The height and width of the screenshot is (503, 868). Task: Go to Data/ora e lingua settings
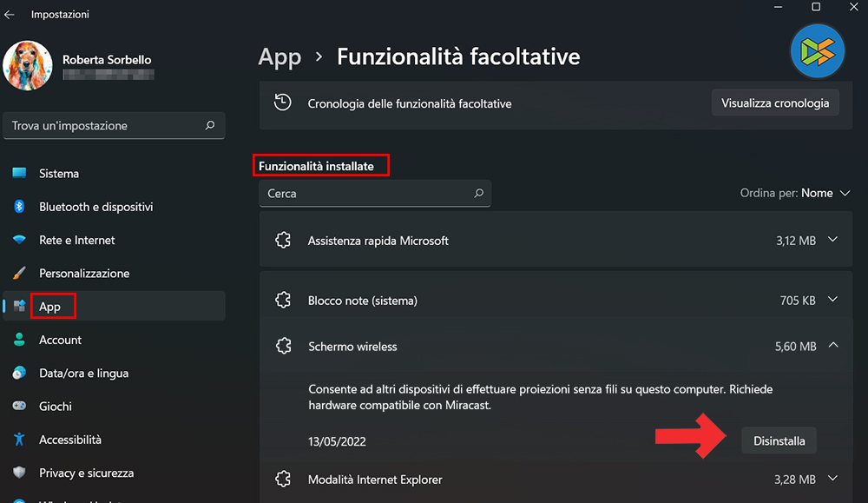[x=83, y=373]
